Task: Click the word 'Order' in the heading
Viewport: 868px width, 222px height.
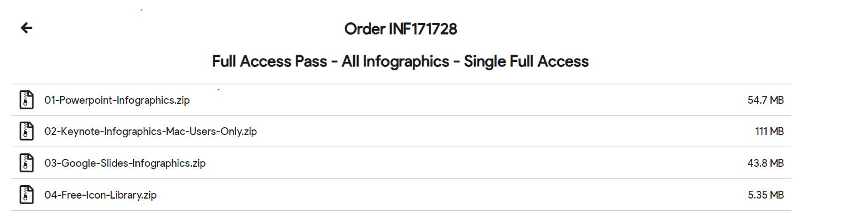Action: point(364,28)
